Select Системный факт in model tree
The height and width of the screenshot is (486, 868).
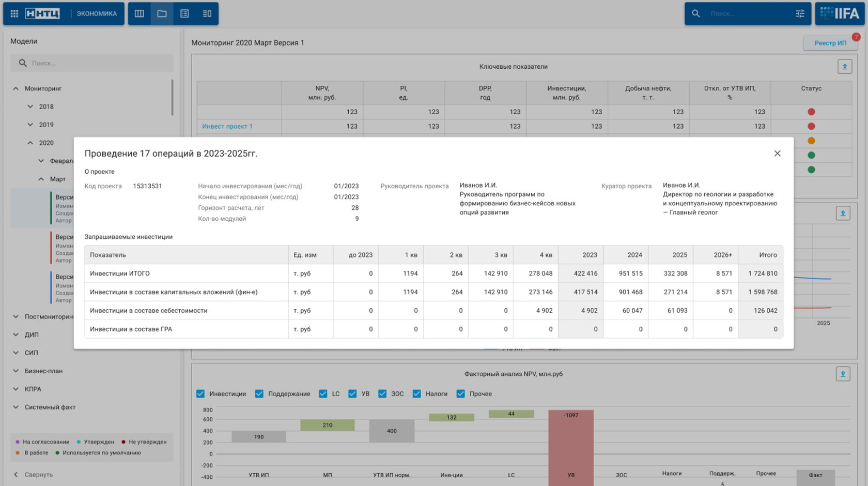pos(50,407)
